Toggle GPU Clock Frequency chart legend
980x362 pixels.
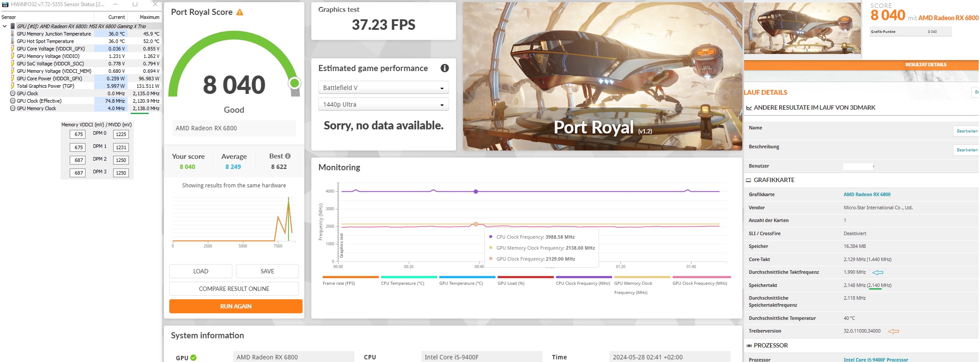click(x=701, y=281)
